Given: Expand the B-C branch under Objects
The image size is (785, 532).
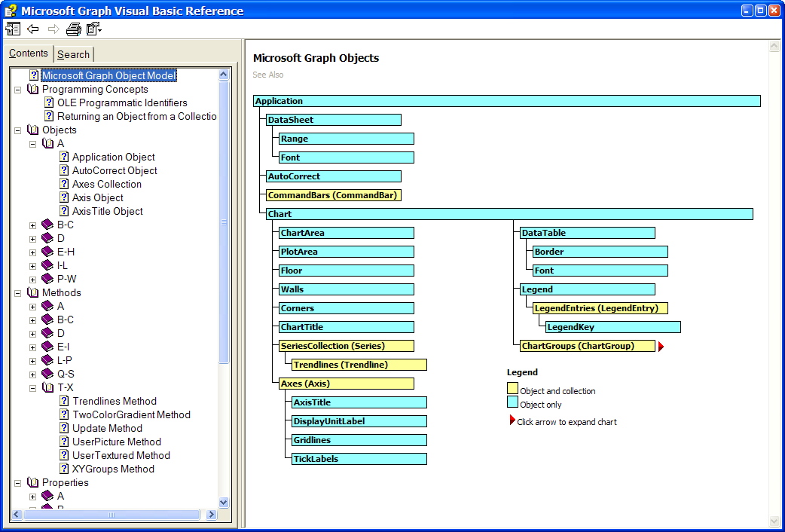Looking at the screenshot, I should (x=32, y=225).
